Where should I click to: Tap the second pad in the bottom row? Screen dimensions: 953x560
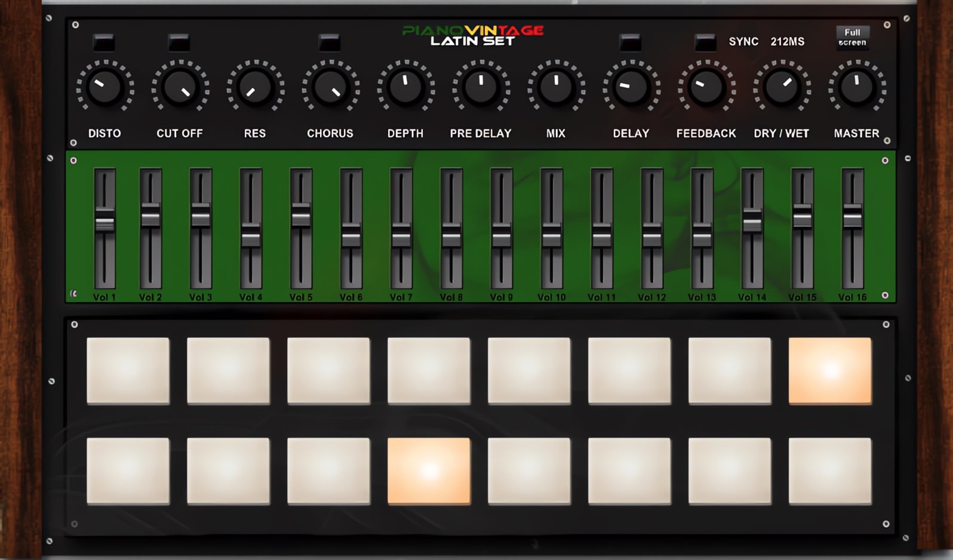pos(229,471)
